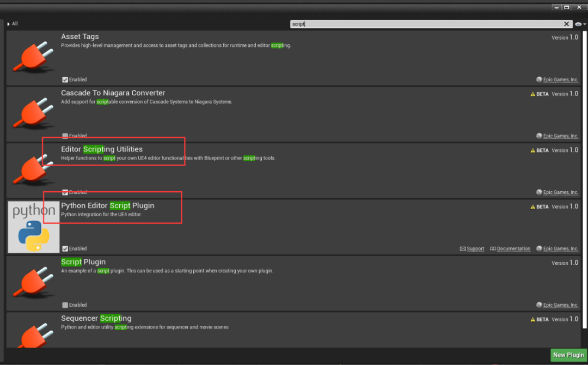The height and width of the screenshot is (365, 588).
Task: Click BETA warning icon on Sequencer Scripting
Action: pyautogui.click(x=533, y=320)
